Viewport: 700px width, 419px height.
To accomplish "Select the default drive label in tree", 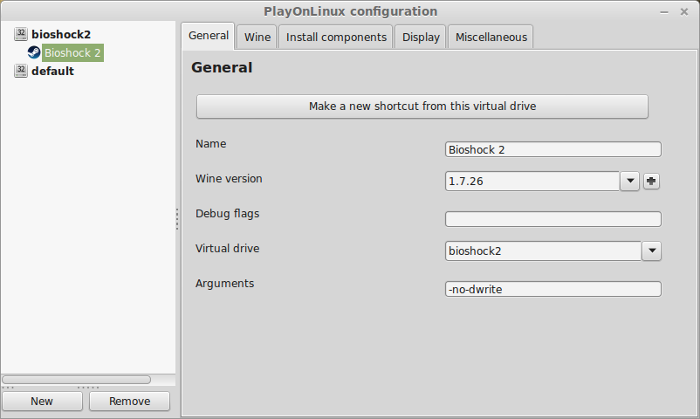I will click(x=53, y=71).
